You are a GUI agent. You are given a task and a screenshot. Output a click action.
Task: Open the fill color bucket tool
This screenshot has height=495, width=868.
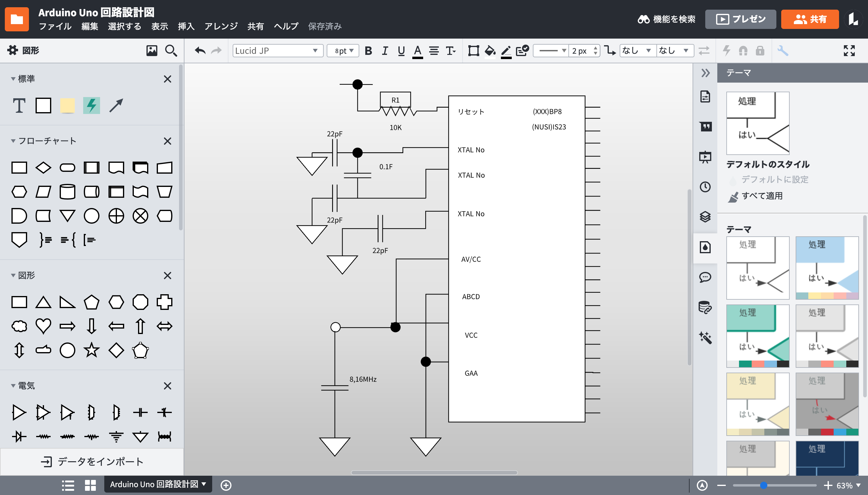pyautogui.click(x=490, y=51)
